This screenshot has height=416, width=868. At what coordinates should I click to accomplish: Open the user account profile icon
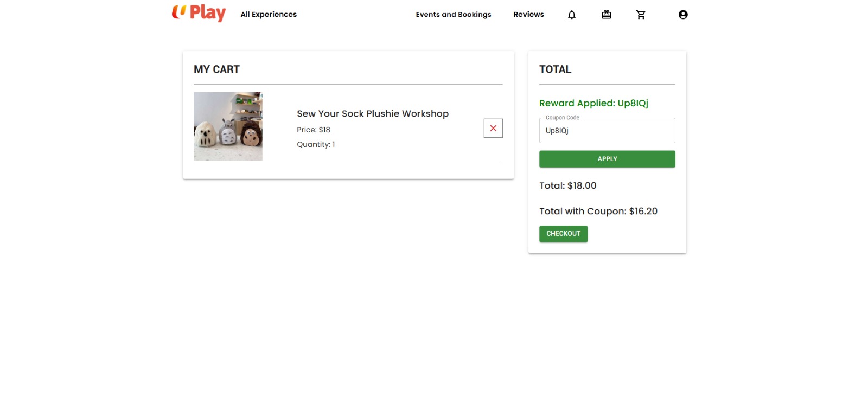[683, 15]
